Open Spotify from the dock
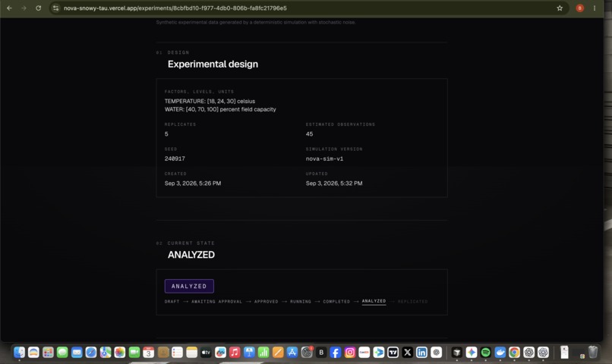The width and height of the screenshot is (612, 364). (x=485, y=353)
